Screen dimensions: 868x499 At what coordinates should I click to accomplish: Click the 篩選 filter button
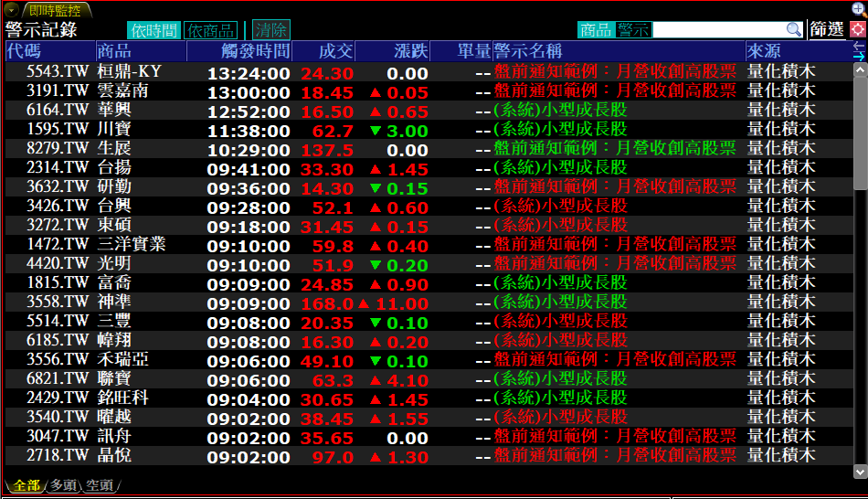click(x=827, y=30)
